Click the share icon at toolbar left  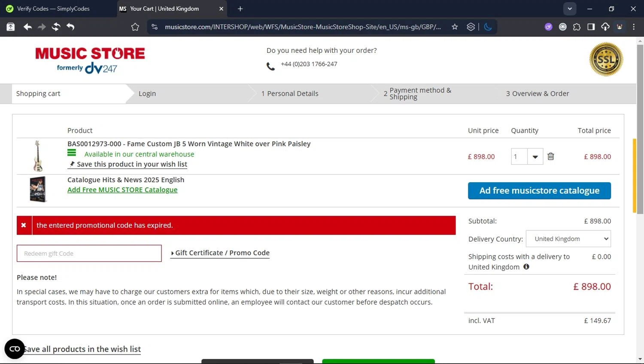11,27
